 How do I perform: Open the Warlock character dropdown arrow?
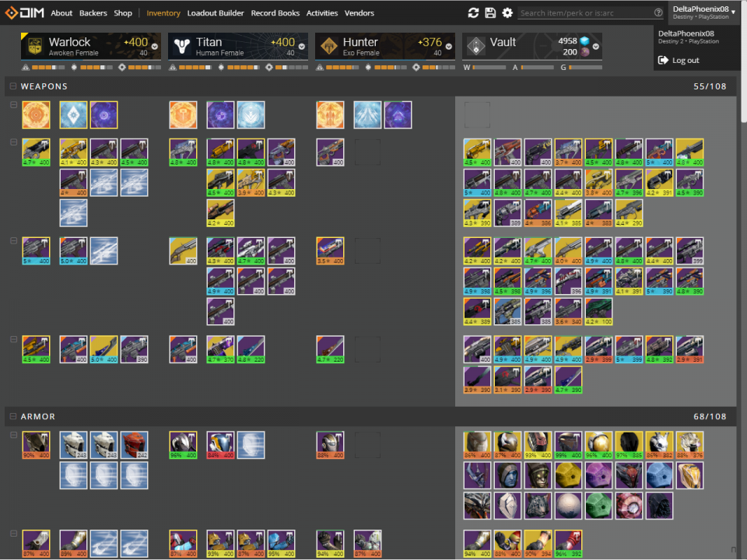click(x=155, y=47)
